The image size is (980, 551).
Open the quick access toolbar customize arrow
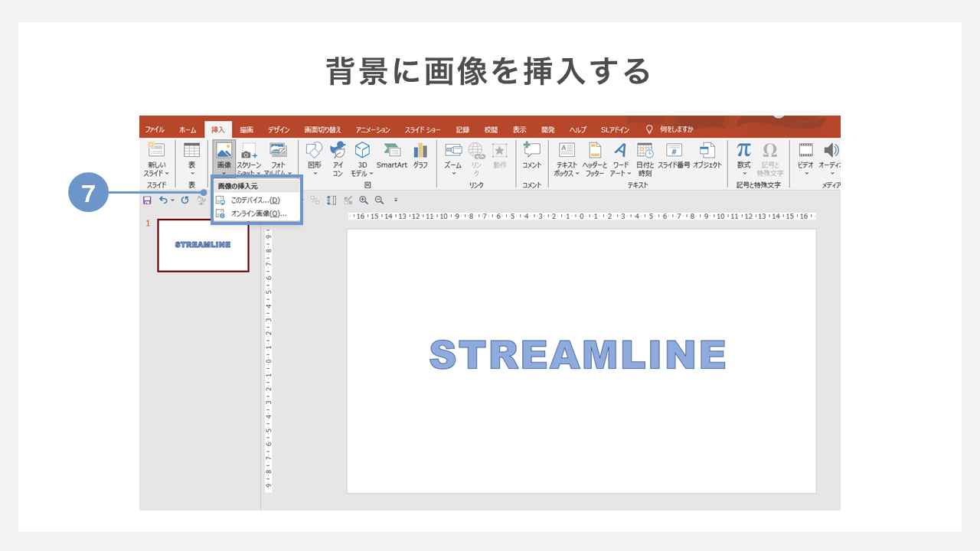[x=396, y=200]
